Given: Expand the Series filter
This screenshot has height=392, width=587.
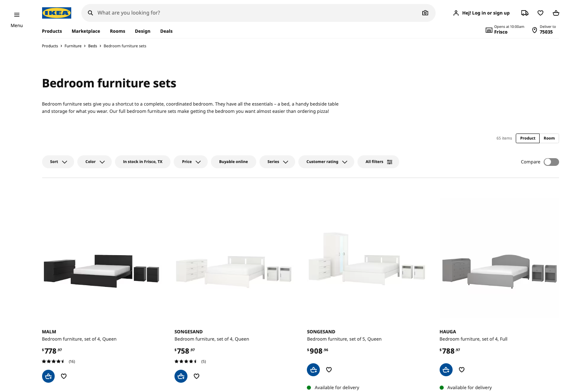Looking at the screenshot, I should click(x=277, y=162).
